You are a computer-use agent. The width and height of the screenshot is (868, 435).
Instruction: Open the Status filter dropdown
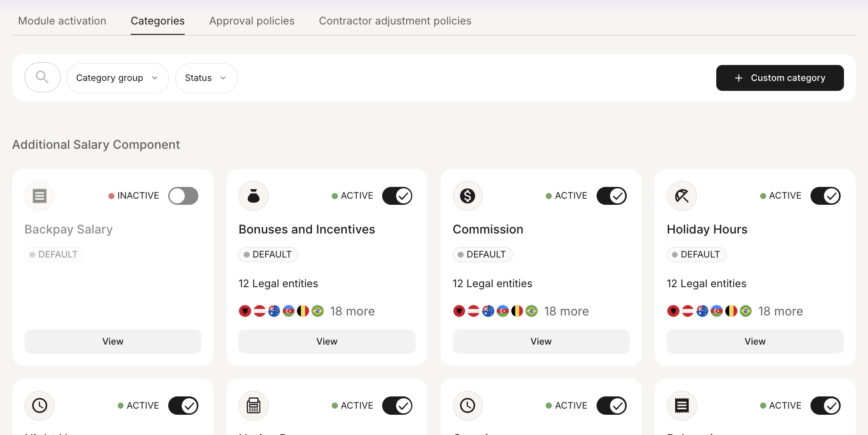206,78
